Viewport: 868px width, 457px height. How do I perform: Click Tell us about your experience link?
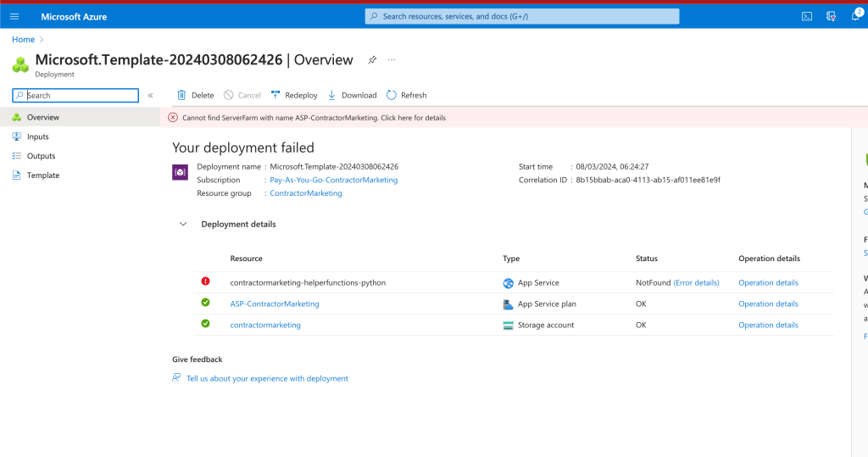[x=267, y=378]
